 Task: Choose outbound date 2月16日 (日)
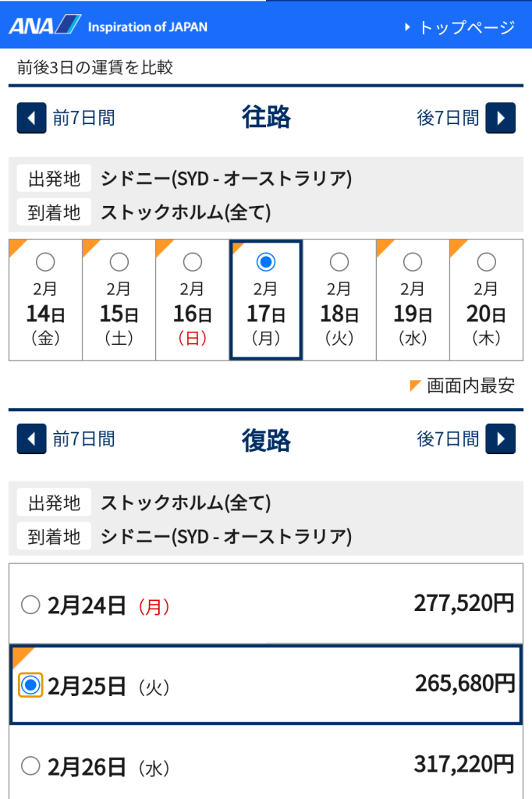pyautogui.click(x=192, y=261)
